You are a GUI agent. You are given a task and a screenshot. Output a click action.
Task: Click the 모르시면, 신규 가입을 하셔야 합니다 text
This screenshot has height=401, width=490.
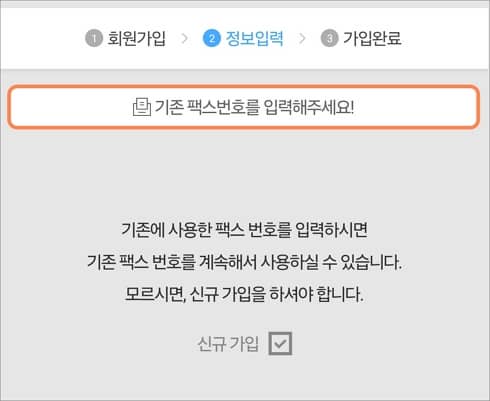click(244, 294)
